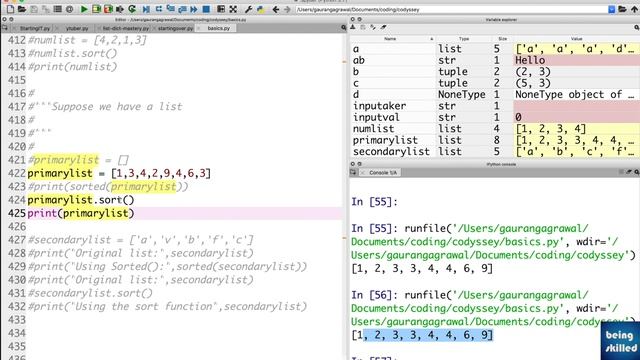This screenshot has width=640, height=360.
Task: Open preferences wrench icon
Action: (x=248, y=9)
